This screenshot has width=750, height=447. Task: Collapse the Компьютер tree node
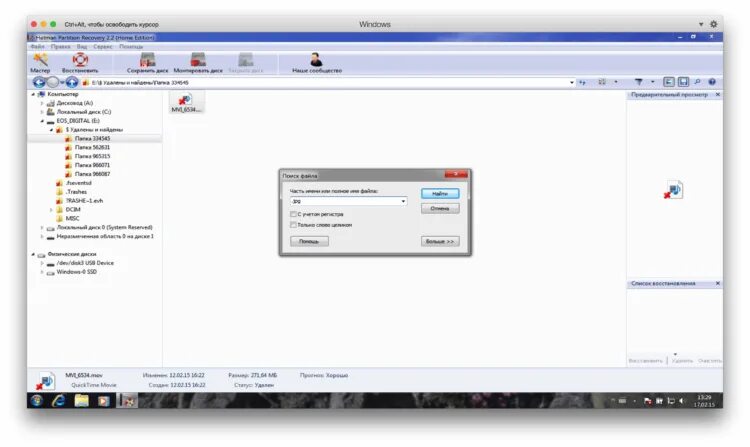[33, 94]
